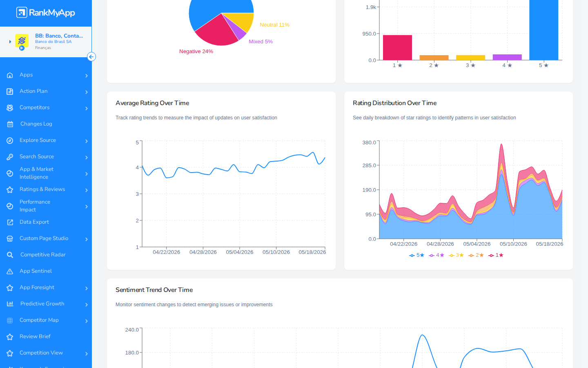Expand the Apps menu chevron
588x368 pixels.
(87, 76)
